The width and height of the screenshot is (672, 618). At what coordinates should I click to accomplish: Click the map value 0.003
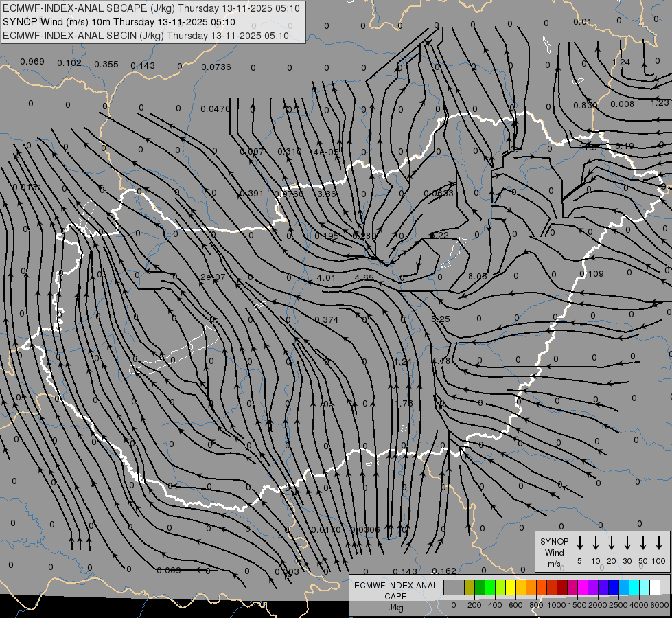287,572
